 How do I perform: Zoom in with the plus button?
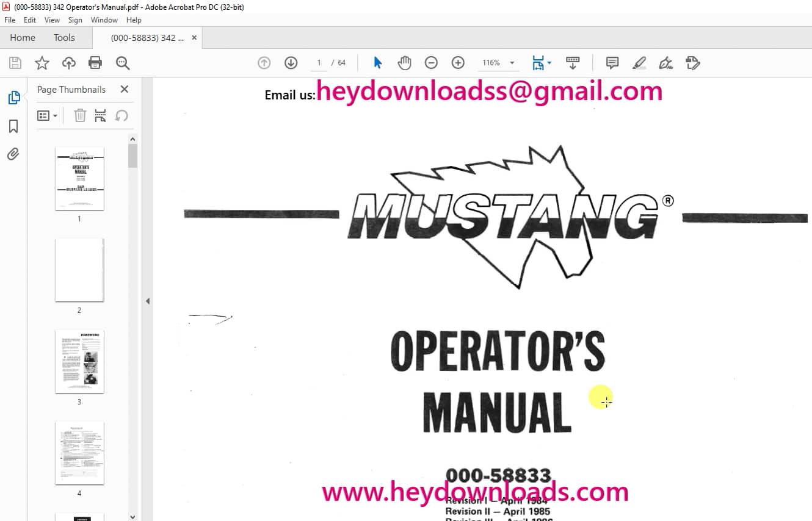click(458, 63)
